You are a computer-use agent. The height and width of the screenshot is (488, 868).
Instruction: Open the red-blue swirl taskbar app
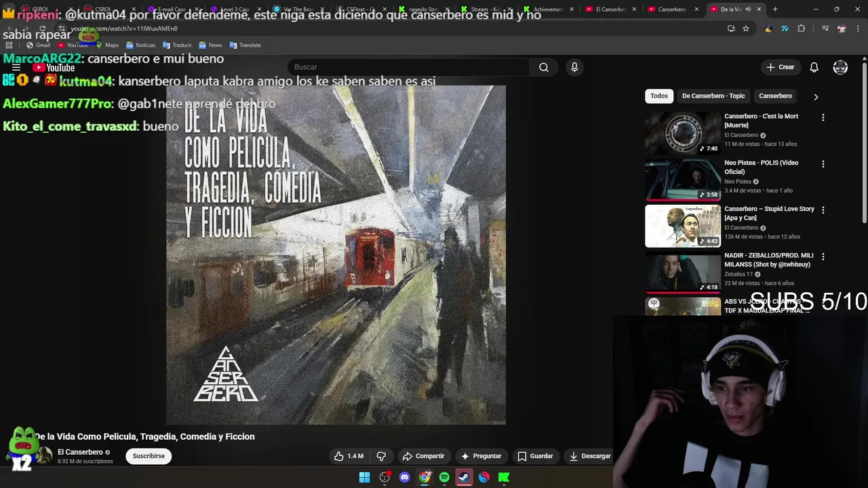(x=484, y=477)
